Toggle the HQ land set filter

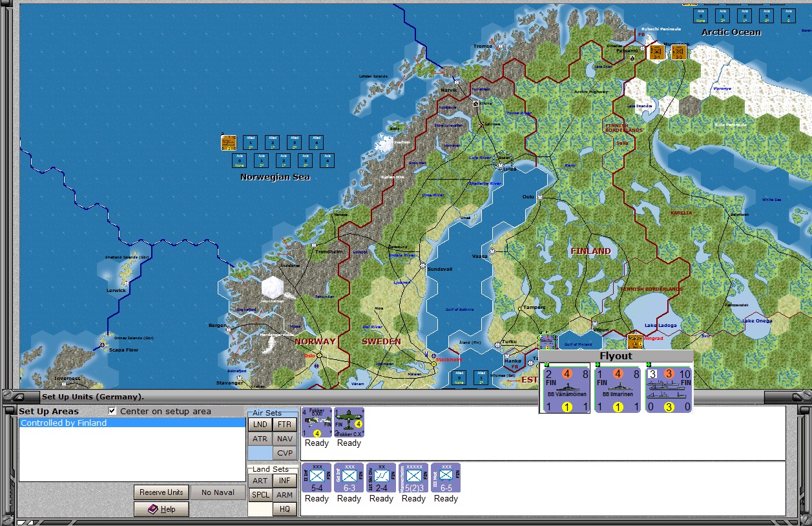(x=285, y=509)
